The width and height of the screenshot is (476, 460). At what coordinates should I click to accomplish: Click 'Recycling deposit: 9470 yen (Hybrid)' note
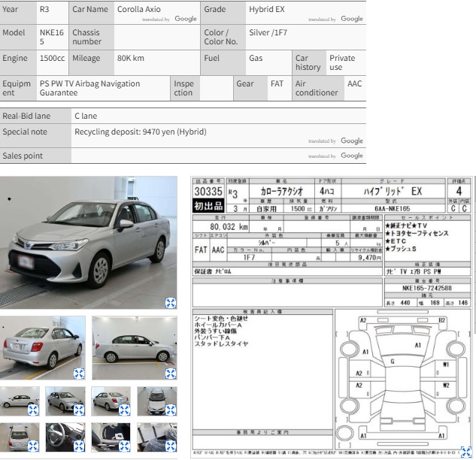tap(141, 132)
